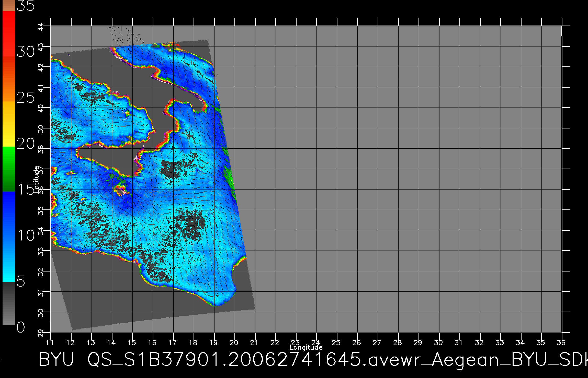
Task: Click longitude tick label 11
Action: pos(50,343)
